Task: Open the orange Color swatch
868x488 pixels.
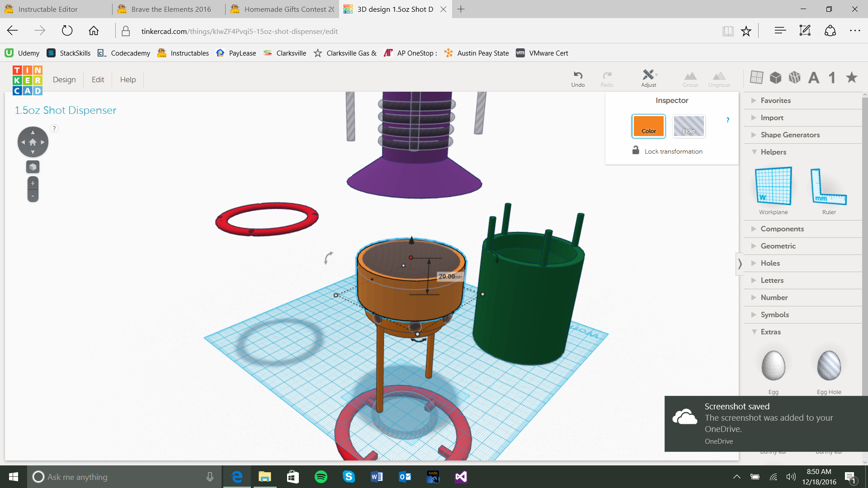Action: 648,126
